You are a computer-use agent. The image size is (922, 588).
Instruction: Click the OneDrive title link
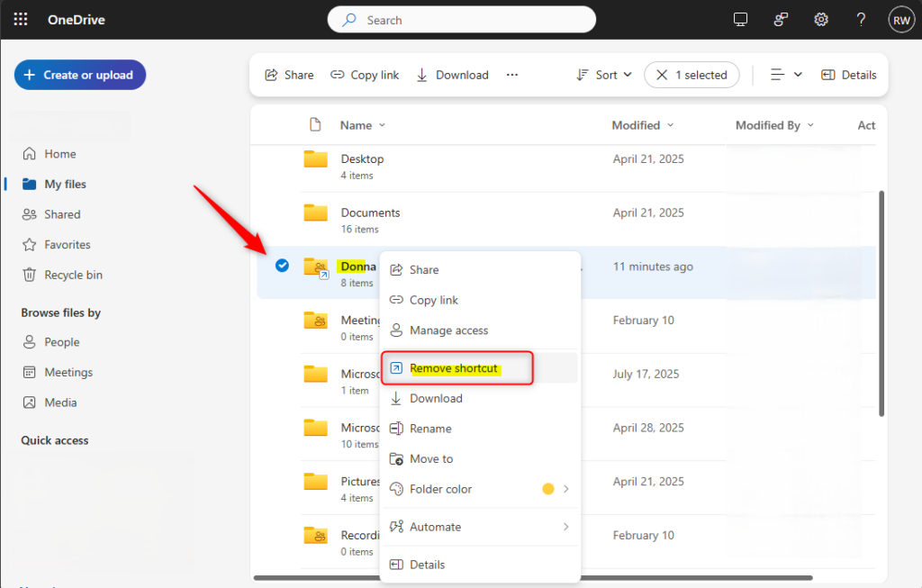(x=77, y=20)
